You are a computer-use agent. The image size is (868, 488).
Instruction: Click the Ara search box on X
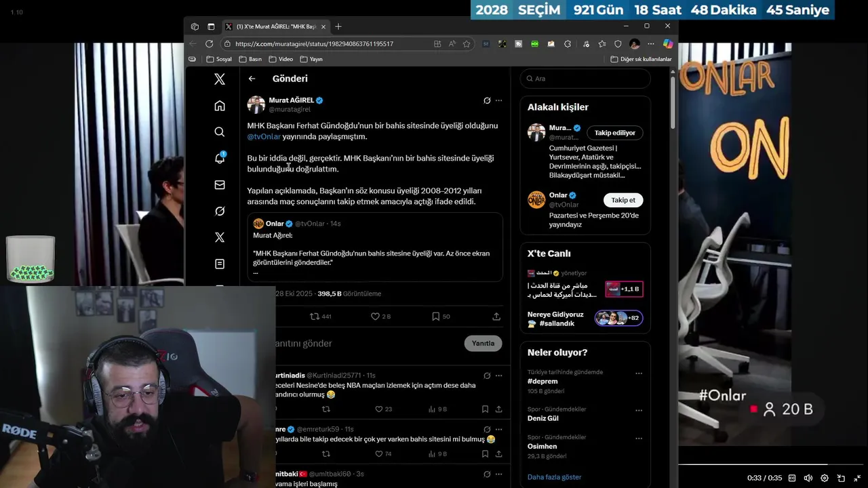point(585,79)
